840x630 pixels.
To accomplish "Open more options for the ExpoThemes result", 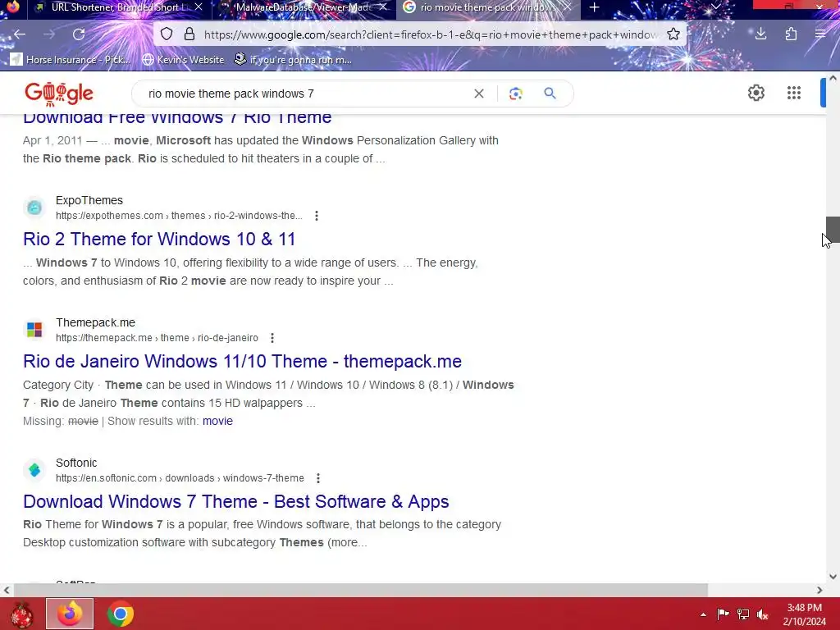I will pyautogui.click(x=317, y=216).
